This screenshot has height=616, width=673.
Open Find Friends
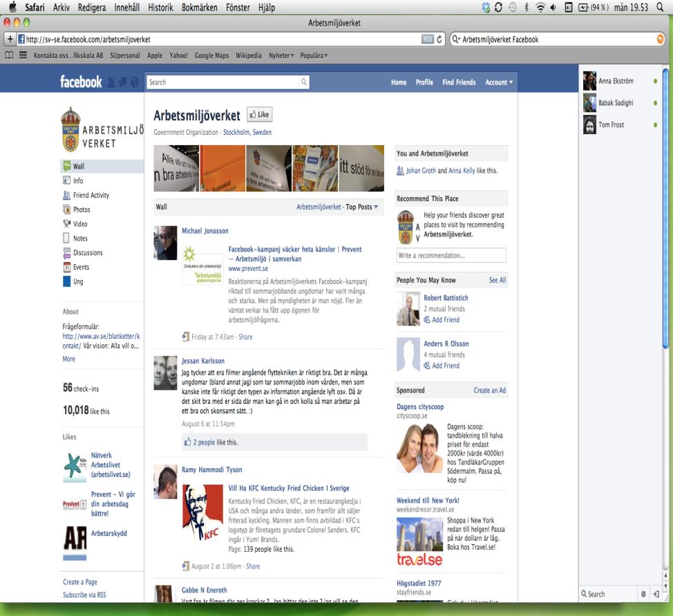[459, 82]
